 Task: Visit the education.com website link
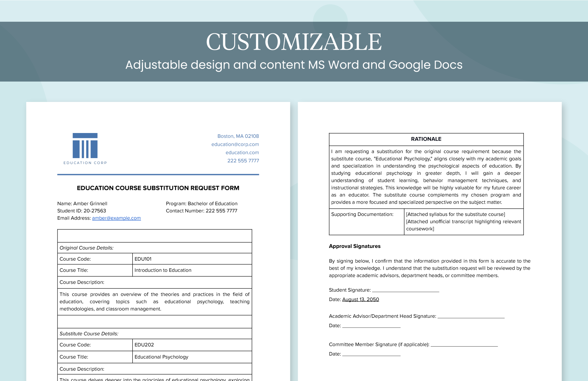[242, 152]
